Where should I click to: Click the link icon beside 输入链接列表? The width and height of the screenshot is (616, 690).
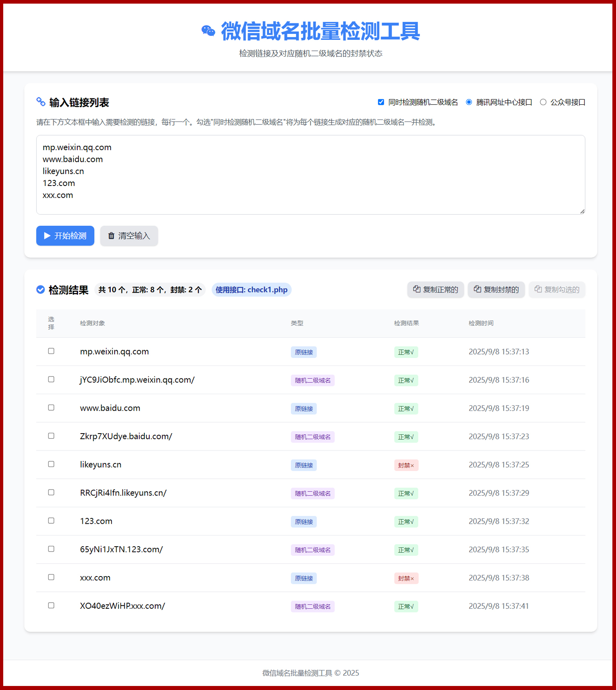pos(41,102)
